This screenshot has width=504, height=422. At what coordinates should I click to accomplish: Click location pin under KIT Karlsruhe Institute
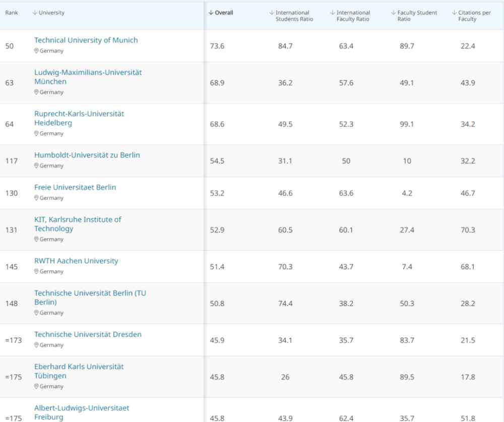point(36,239)
